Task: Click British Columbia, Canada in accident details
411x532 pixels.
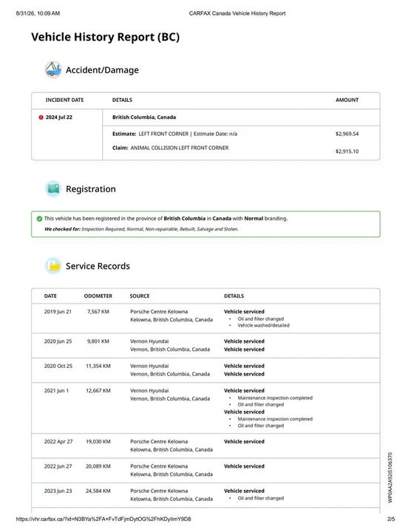Action: point(144,117)
